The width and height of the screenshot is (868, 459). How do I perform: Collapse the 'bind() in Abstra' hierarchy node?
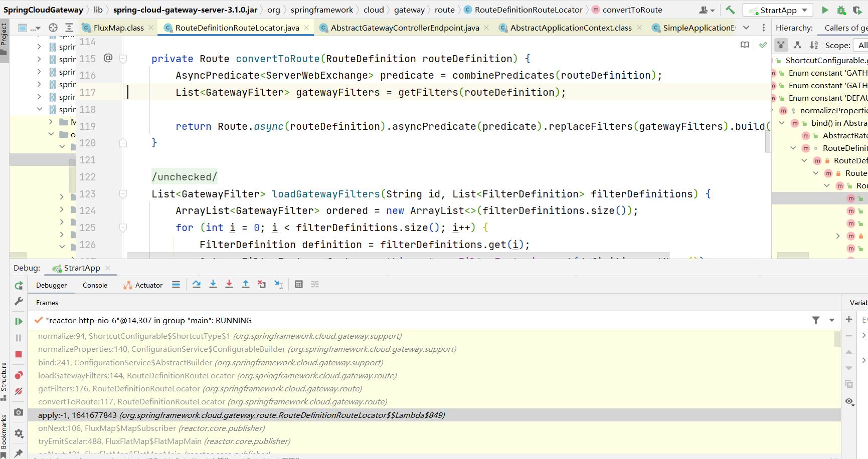[x=782, y=123]
